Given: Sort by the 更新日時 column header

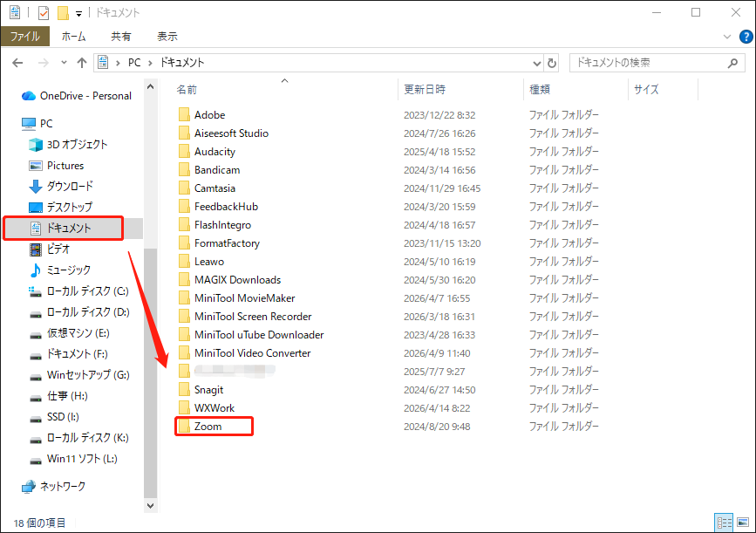Looking at the screenshot, I should (425, 90).
